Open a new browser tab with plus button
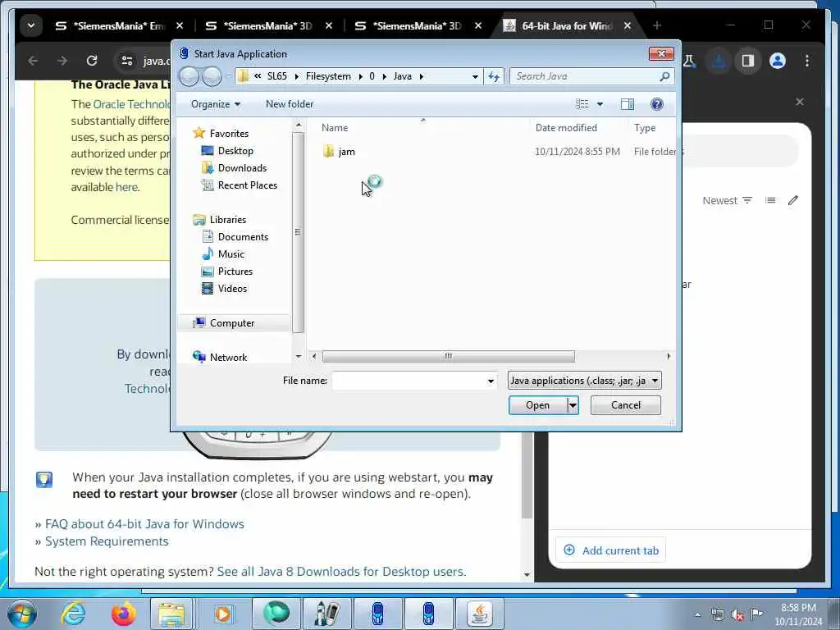 pyautogui.click(x=657, y=25)
